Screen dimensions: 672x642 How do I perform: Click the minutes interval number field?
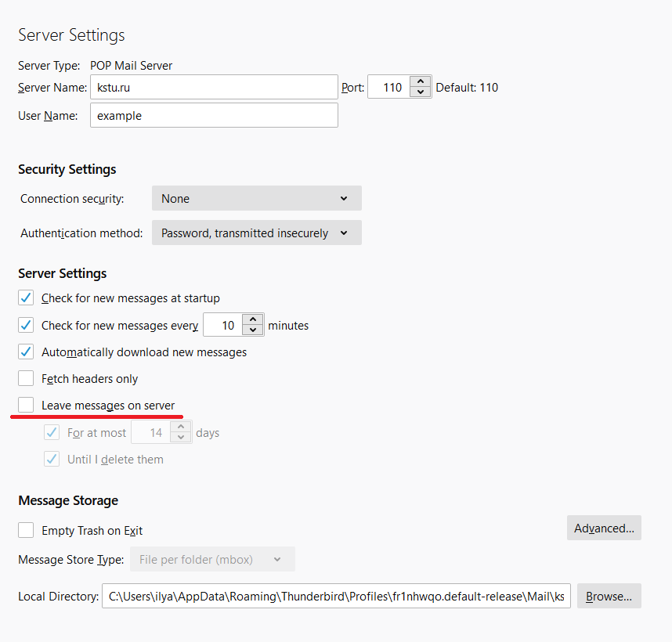pyautogui.click(x=223, y=325)
